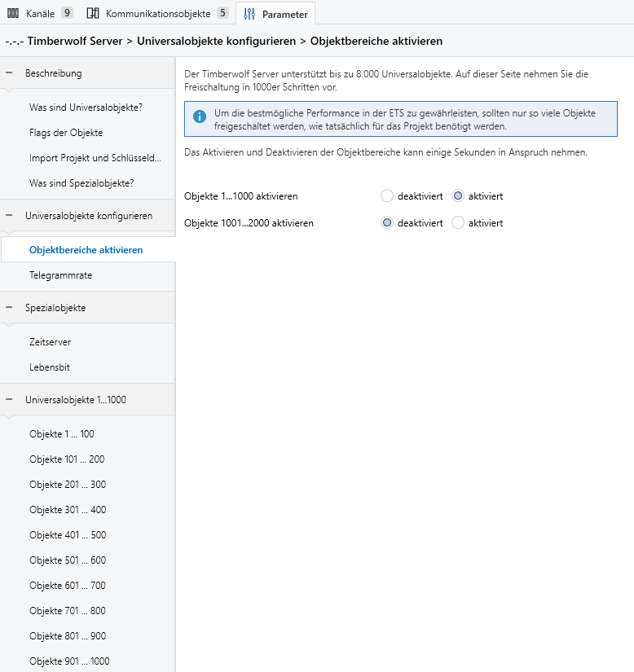
Task: Click the Kanäle count badge 9
Action: [67, 13]
